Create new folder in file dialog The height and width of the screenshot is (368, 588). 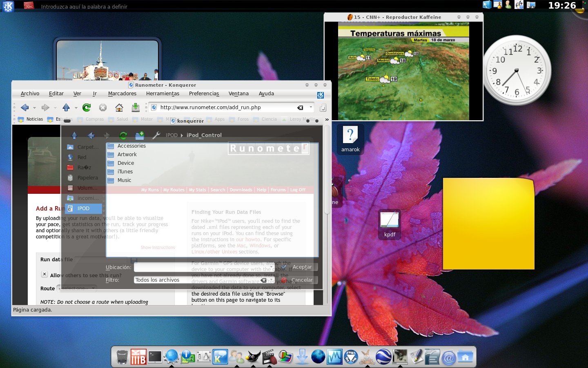[x=140, y=135]
